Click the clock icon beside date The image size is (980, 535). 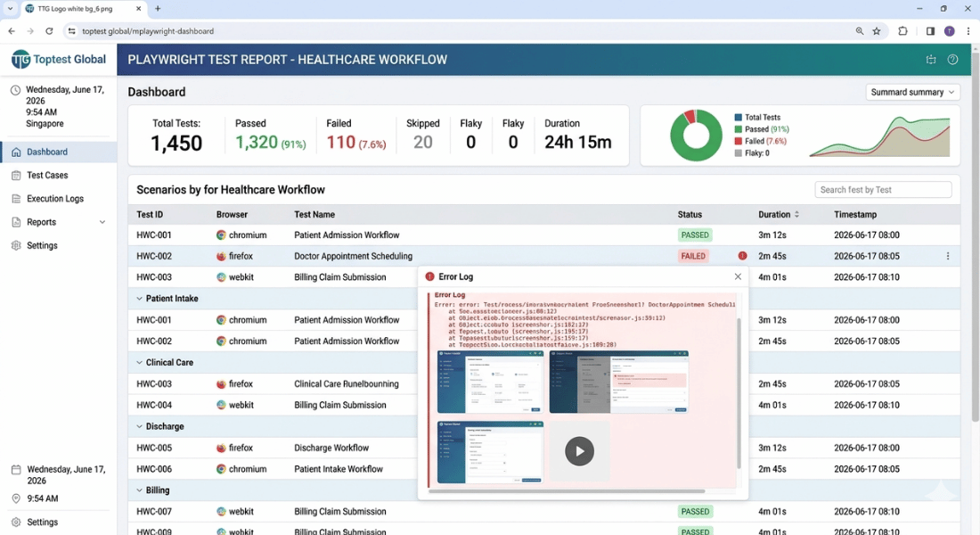point(16,90)
